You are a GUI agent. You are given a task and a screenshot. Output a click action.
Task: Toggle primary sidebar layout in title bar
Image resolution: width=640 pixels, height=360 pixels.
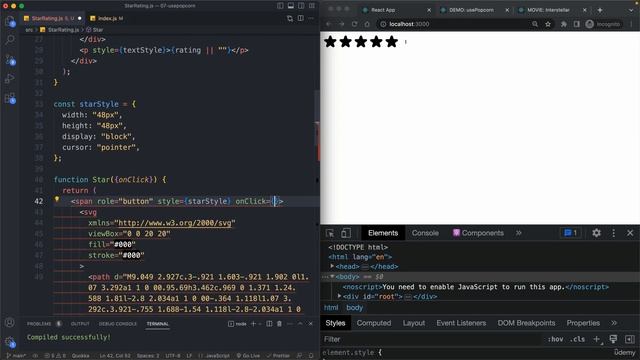280,6
